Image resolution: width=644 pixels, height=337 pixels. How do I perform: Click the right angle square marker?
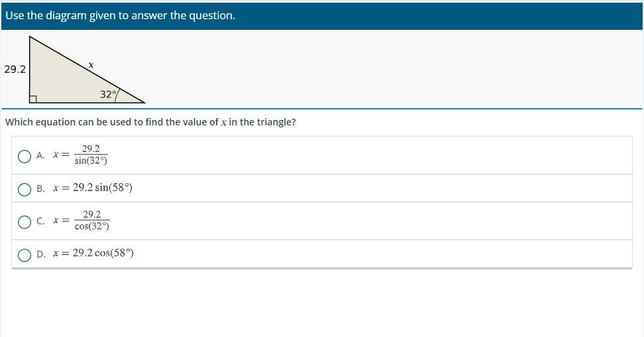33,99
